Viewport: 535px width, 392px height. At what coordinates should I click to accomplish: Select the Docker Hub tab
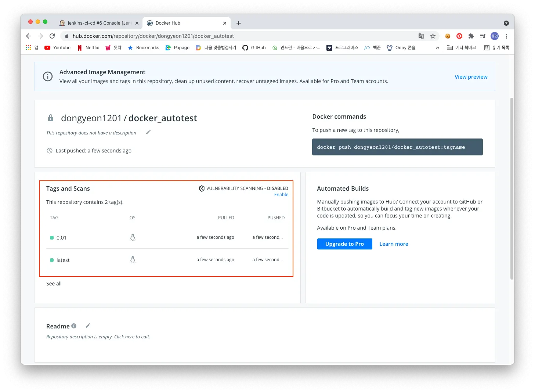(187, 23)
